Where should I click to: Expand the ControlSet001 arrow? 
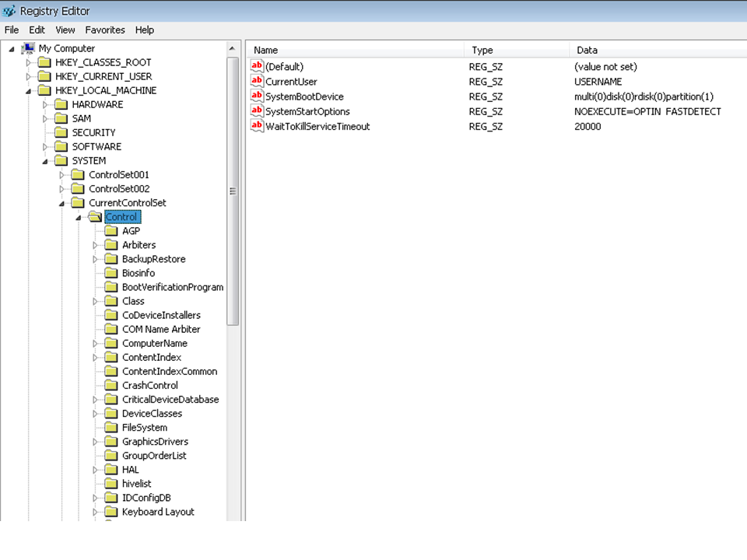(61, 175)
